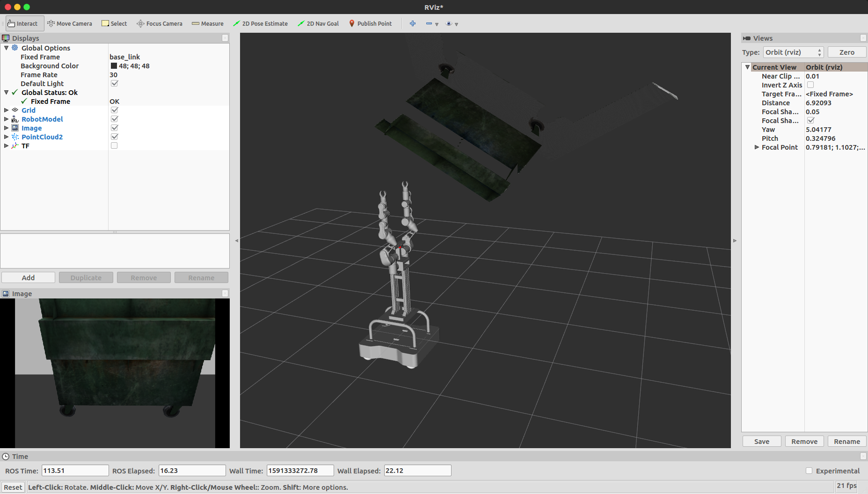Click the Global Options gear icon
Image resolution: width=868 pixels, height=494 pixels.
[x=15, y=48]
